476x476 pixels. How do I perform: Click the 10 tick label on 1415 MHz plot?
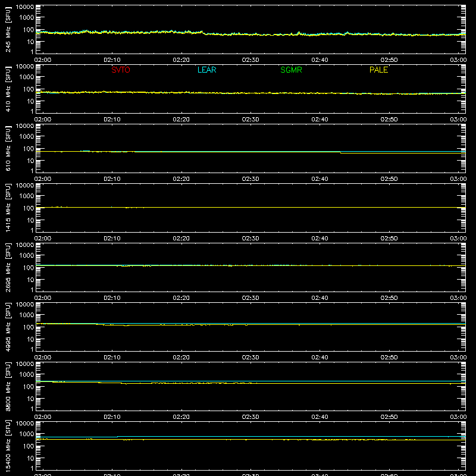(30, 220)
